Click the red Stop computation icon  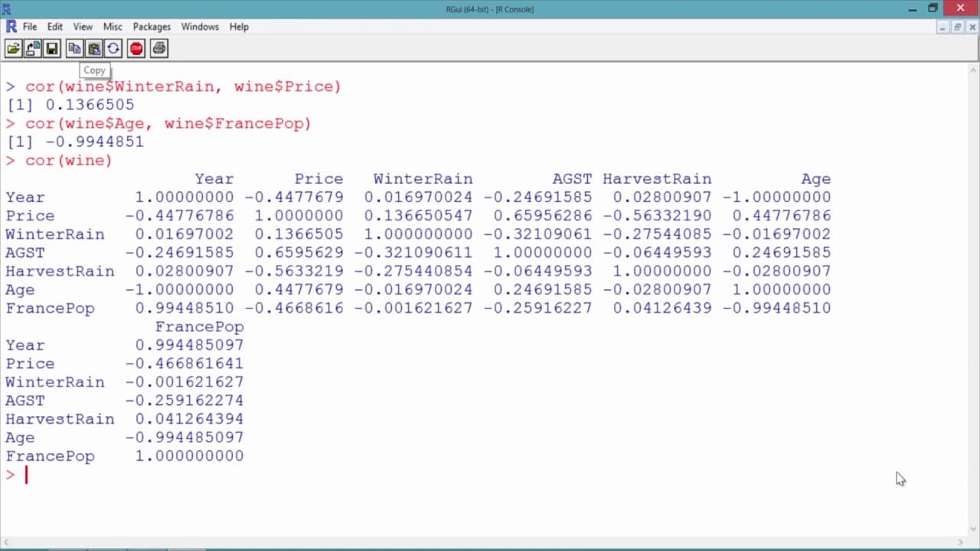pyautogui.click(x=136, y=49)
